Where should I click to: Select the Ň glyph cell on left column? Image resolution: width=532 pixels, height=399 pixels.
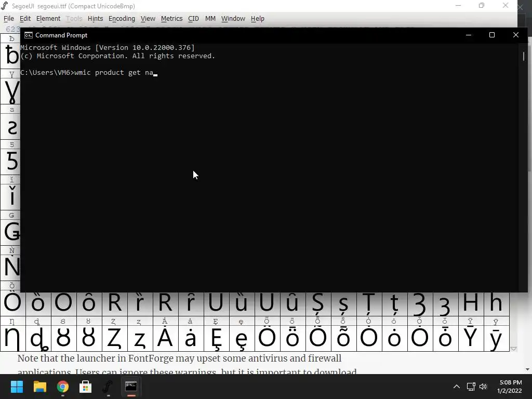pos(10,267)
